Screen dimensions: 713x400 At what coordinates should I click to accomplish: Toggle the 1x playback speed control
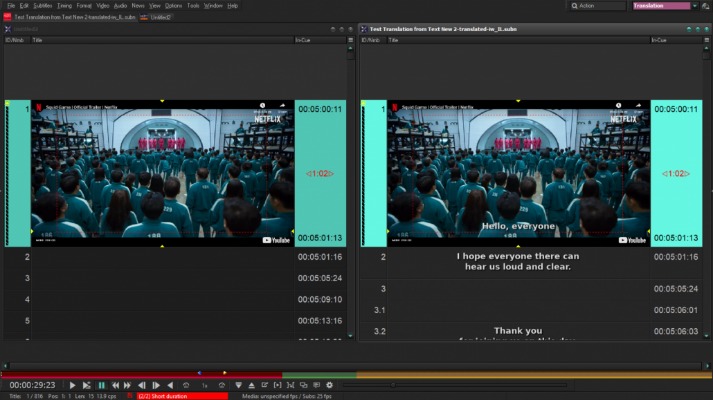[x=204, y=385]
